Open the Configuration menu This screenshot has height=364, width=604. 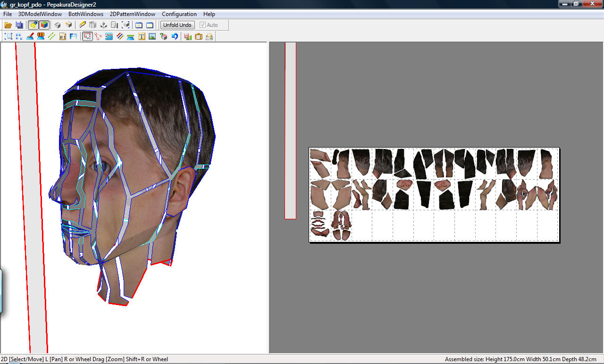[179, 14]
